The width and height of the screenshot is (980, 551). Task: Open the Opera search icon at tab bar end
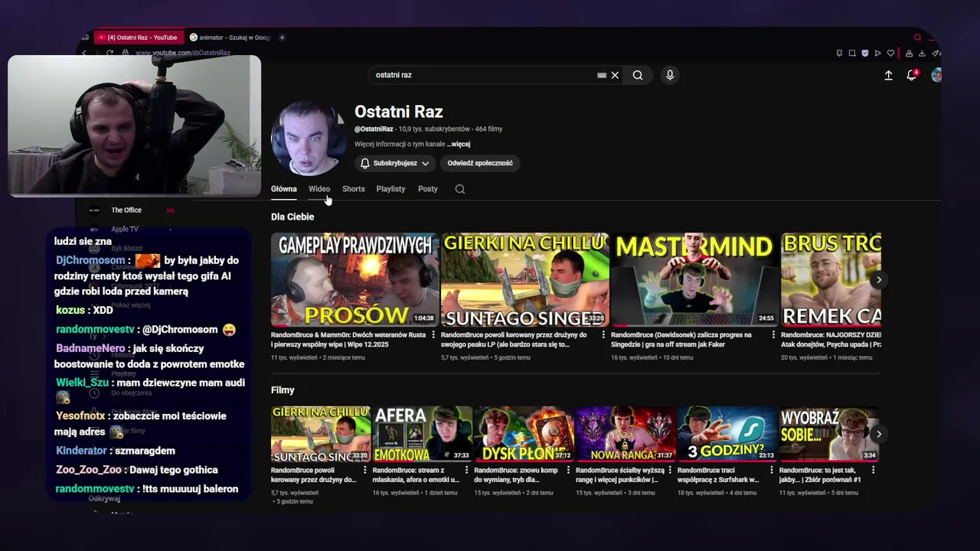pyautogui.click(x=917, y=37)
